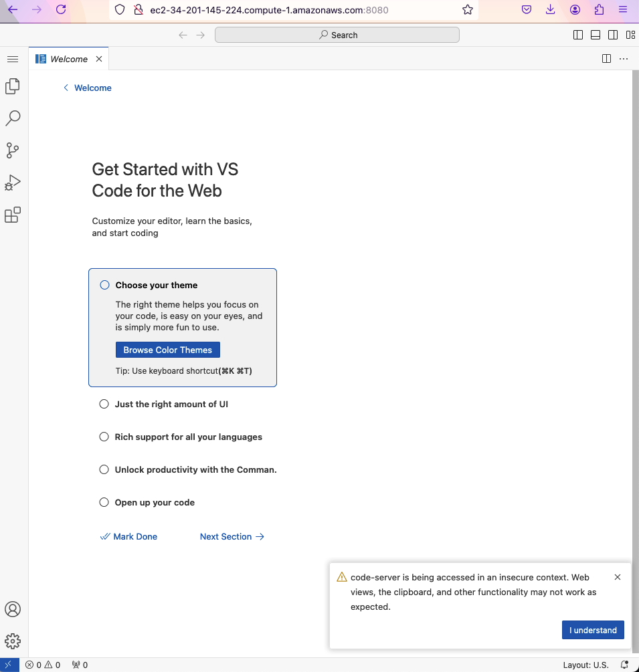Open errors and warnings count in status bar
Viewport: 639px width, 672px height.
click(x=43, y=665)
